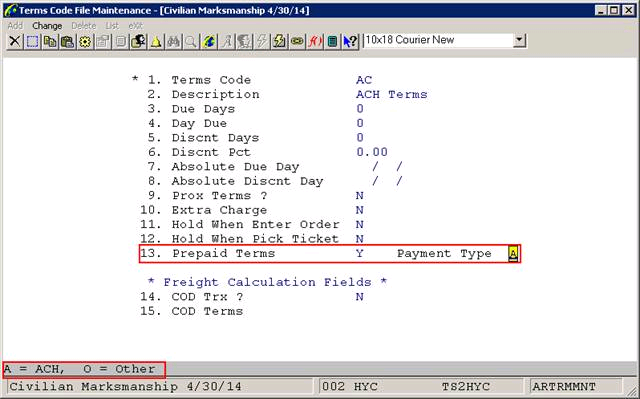Open the List menu
Viewport: 640px width, 399px height.
click(112, 25)
